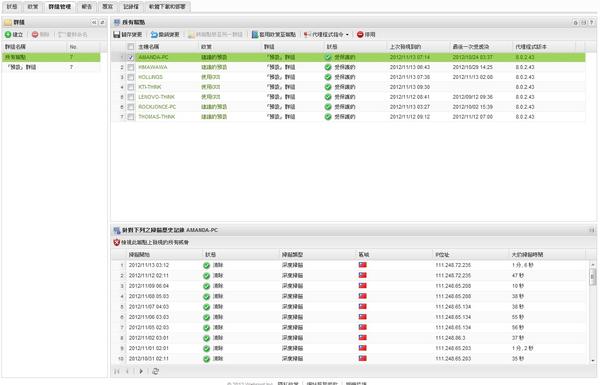This screenshot has width=600, height=385.
Task: Click the Taiwan flag in the 2012/11/13 03:12 row
Action: pyautogui.click(x=363, y=265)
